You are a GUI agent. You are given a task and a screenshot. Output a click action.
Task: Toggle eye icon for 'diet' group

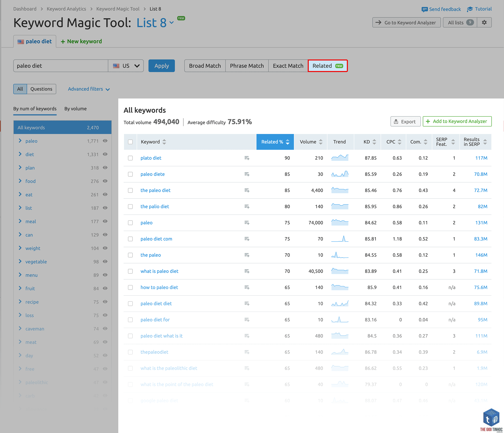coord(105,154)
